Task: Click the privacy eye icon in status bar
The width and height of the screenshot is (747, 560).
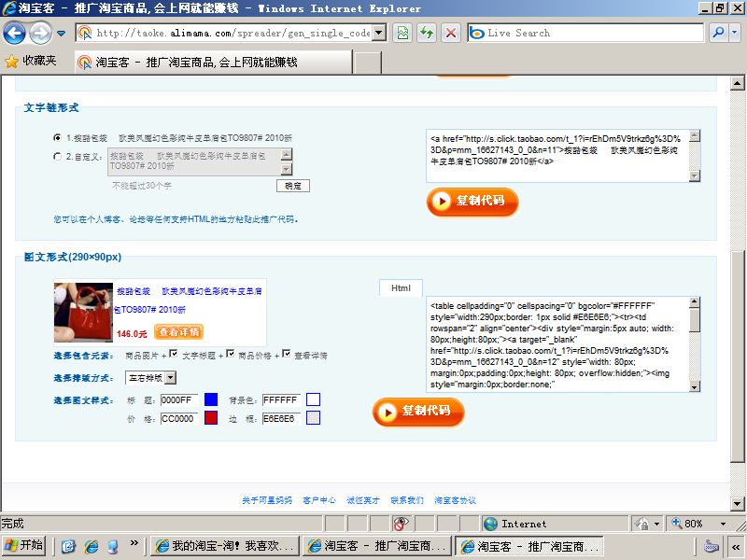Action: (x=402, y=524)
